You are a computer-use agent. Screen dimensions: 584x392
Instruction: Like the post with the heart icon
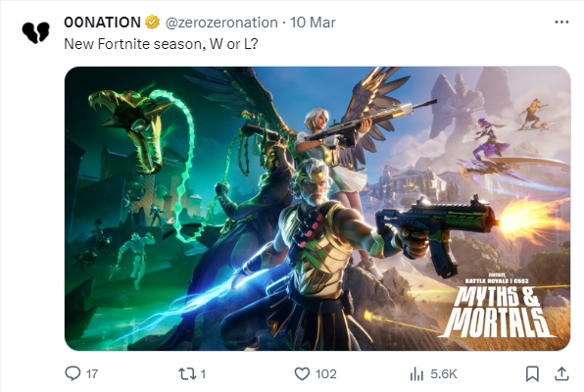tap(302, 373)
